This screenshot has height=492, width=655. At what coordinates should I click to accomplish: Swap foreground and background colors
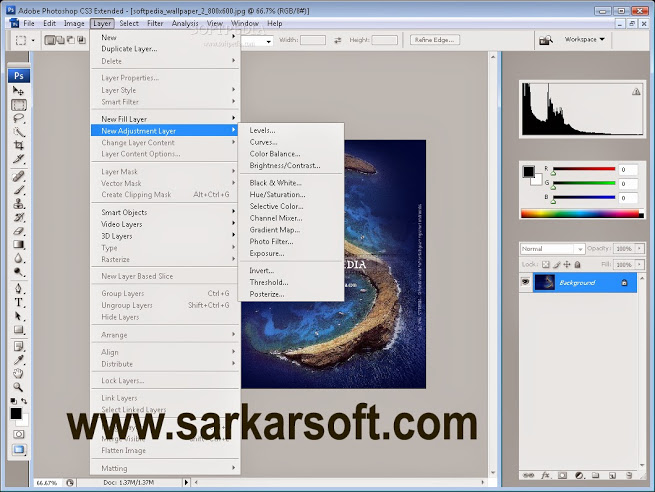tap(24, 401)
